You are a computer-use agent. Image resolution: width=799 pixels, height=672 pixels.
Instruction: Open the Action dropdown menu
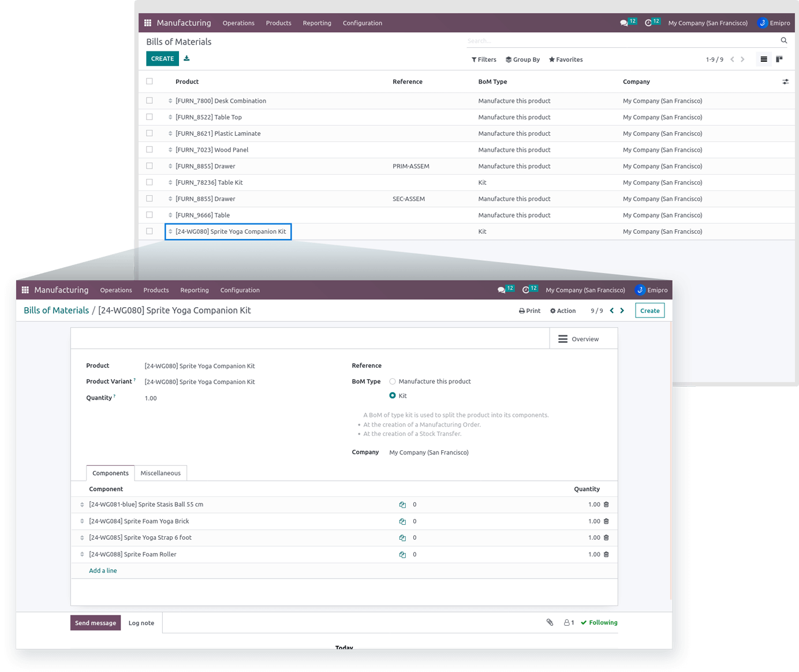563,311
